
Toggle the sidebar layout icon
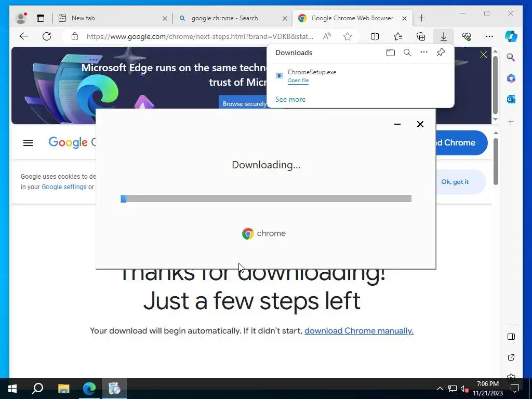tap(511, 337)
